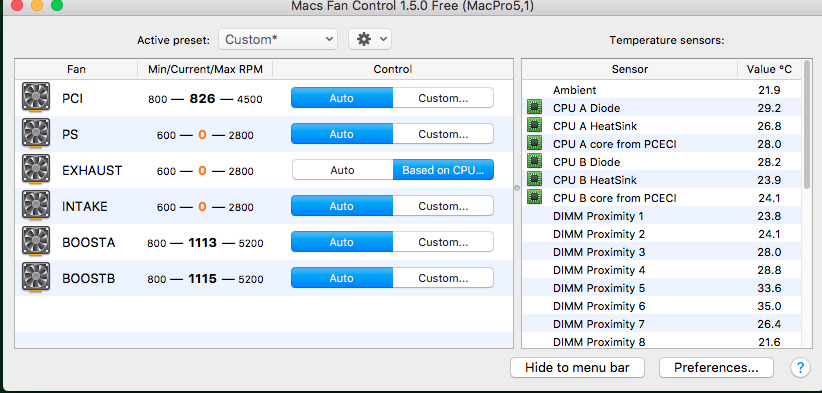Switch PCI fan to Custom control
This screenshot has height=393, width=822.
click(x=443, y=98)
